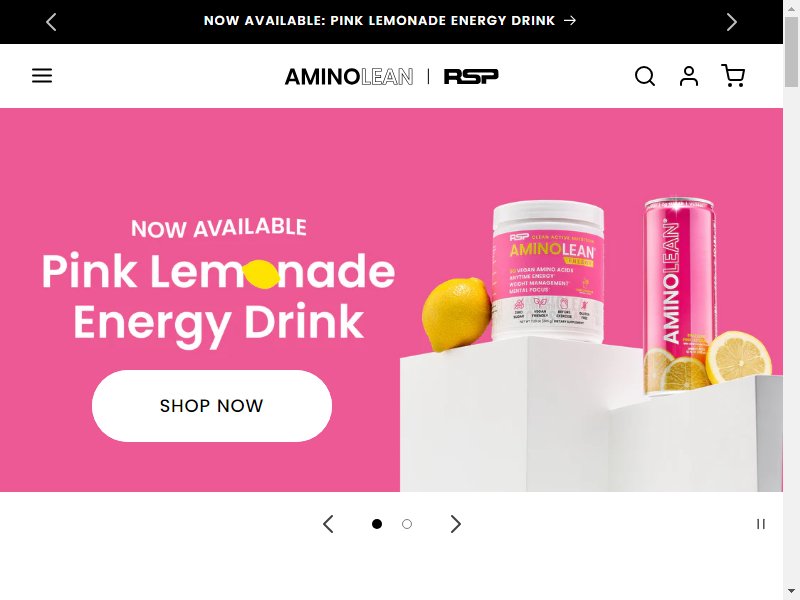Image resolution: width=800 pixels, height=600 pixels.
Task: Go to previous hero slide
Action: click(x=328, y=524)
